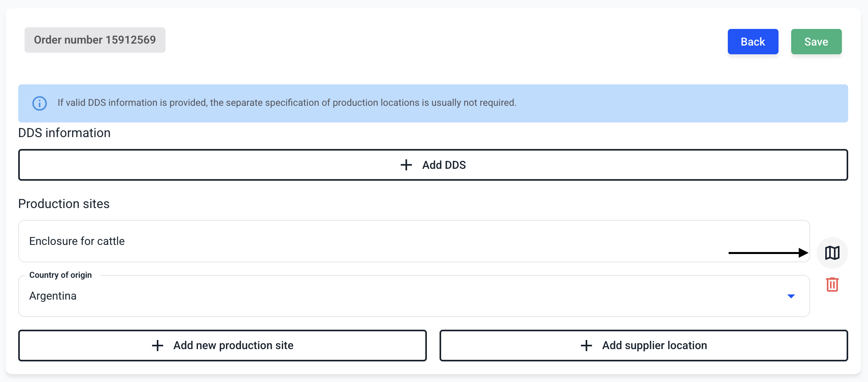This screenshot has height=382, width=868.
Task: Open the map for the production site
Action: click(x=832, y=253)
